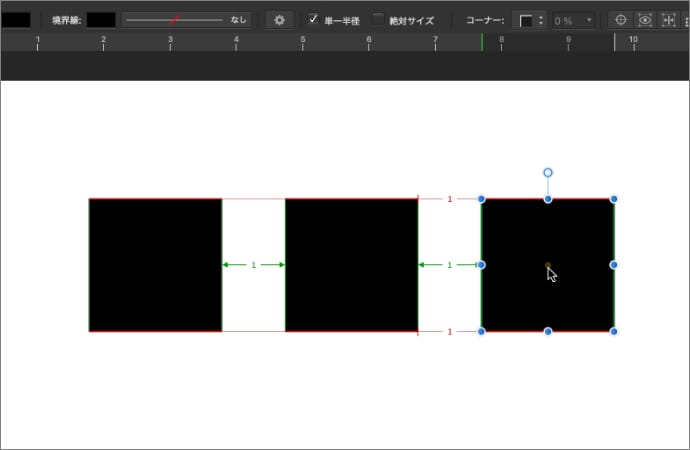The height and width of the screenshot is (450, 690).
Task: Click the right-middle selection handle
Action: 614,265
